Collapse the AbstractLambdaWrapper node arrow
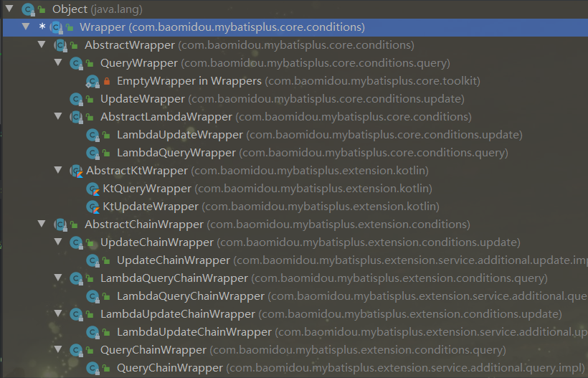The width and height of the screenshot is (588, 378). coord(58,116)
